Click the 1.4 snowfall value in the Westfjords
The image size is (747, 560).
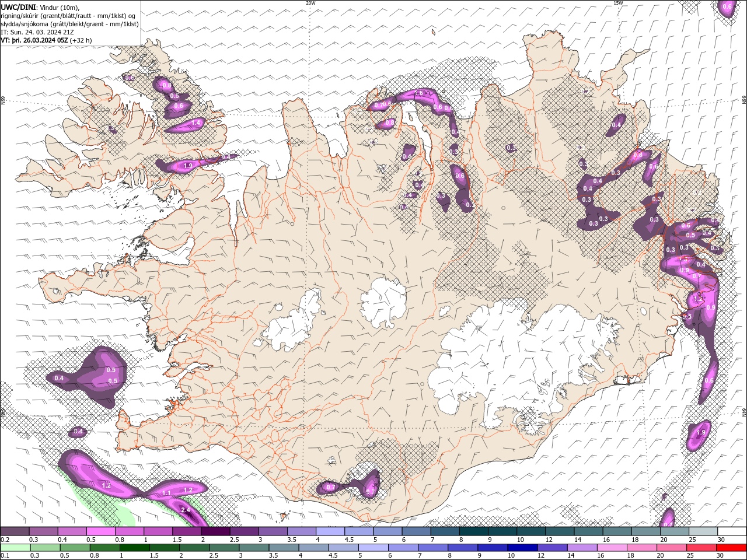click(196, 123)
